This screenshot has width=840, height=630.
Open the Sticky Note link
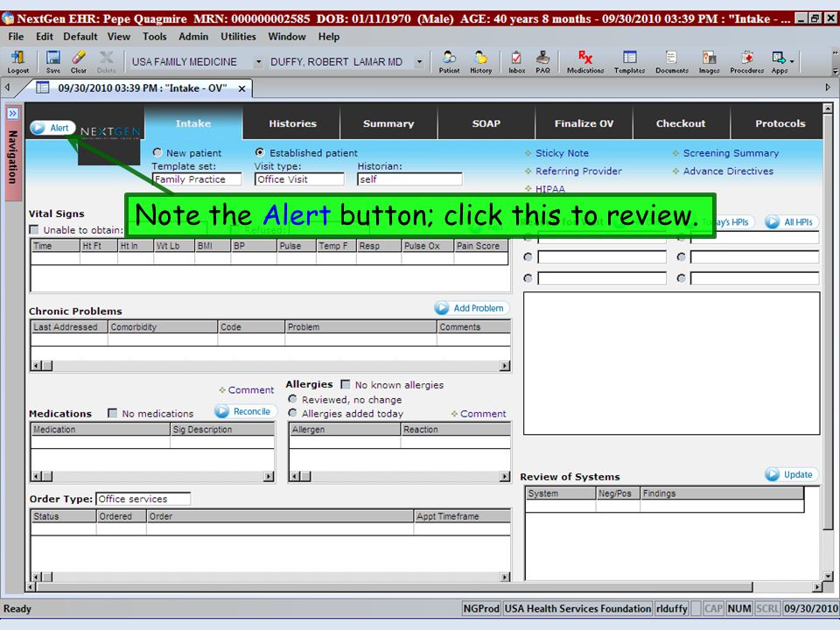[562, 153]
